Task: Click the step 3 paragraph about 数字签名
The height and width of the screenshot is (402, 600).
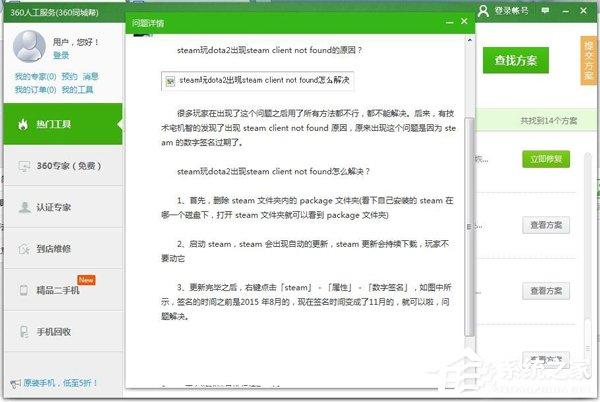Action: 306,302
